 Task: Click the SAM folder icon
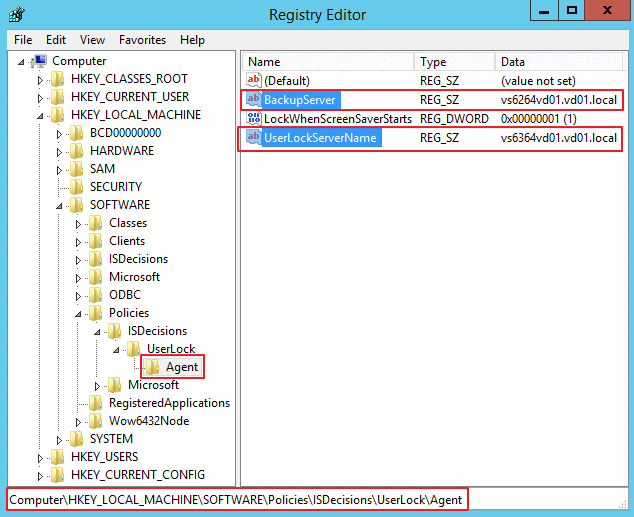pos(76,169)
